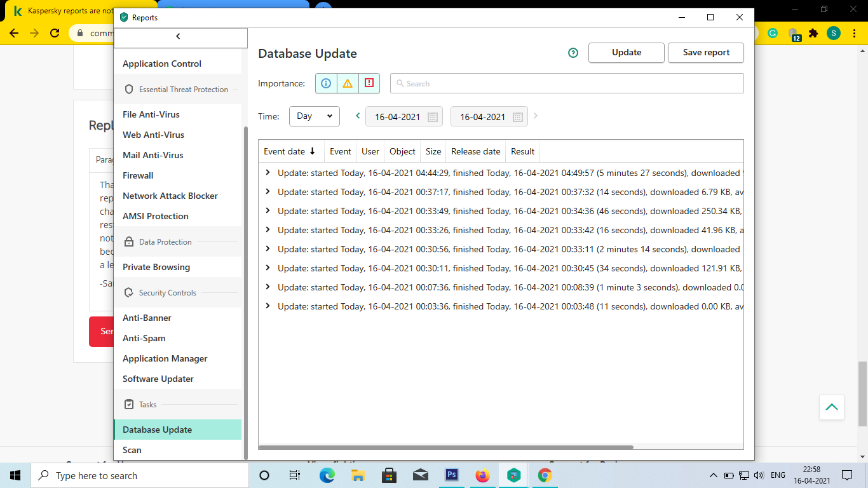Viewport: 868px width, 488px height.
Task: Expand the update row started 04:44:29
Action: tap(268, 173)
